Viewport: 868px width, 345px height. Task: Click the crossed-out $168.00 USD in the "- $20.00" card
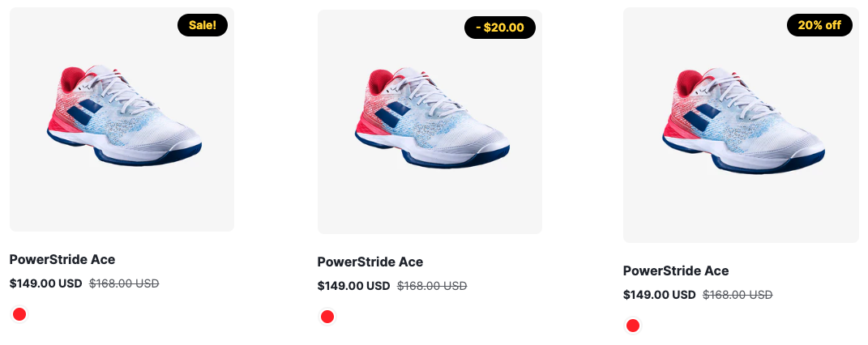coord(432,286)
